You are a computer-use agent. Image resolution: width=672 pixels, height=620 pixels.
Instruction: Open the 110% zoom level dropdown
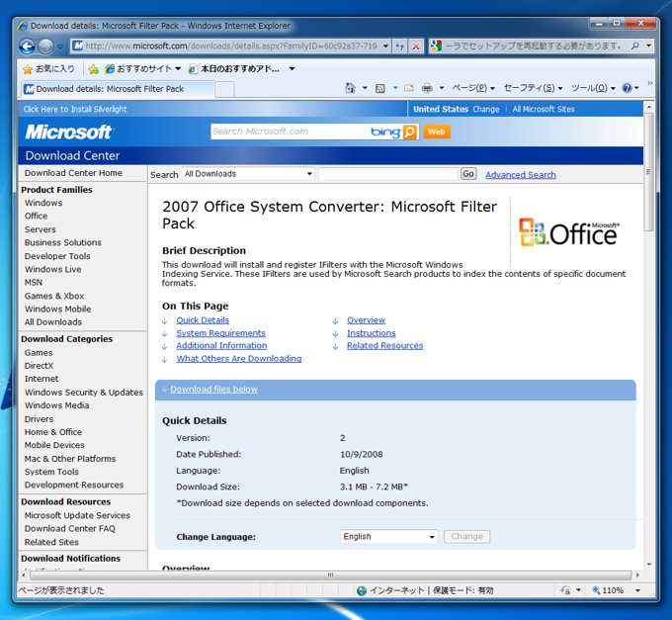click(x=637, y=590)
